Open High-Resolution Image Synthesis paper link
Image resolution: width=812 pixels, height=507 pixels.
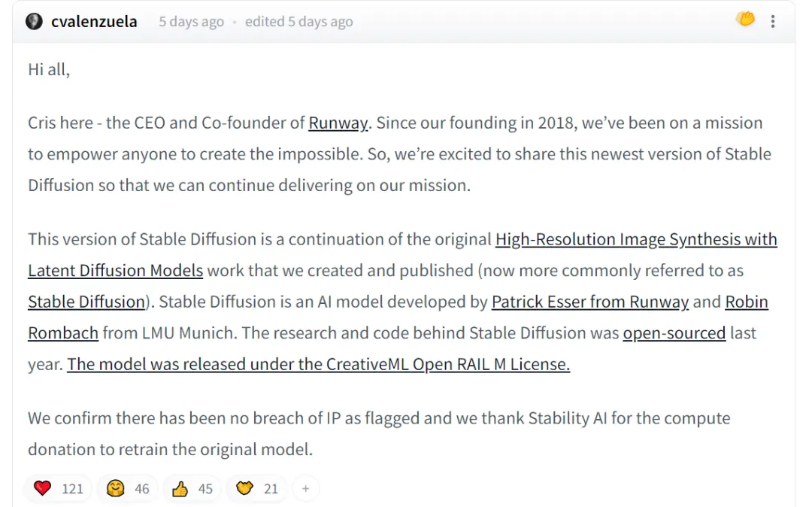[x=636, y=239]
